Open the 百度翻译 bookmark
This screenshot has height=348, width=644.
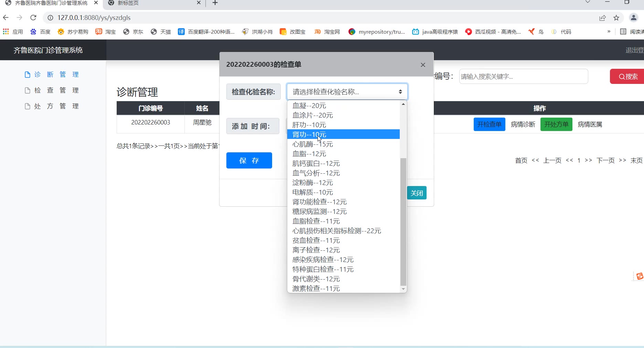coord(206,32)
